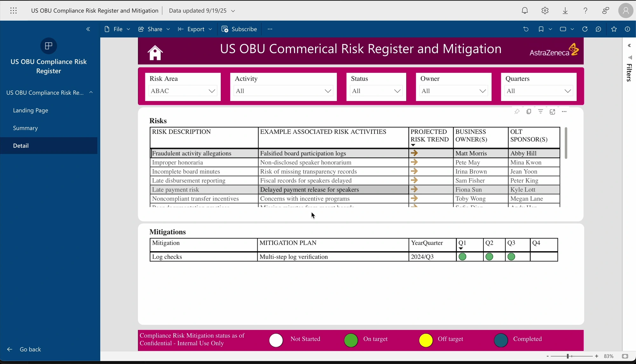Click the Risks table vertical scrollbar

click(x=566, y=143)
